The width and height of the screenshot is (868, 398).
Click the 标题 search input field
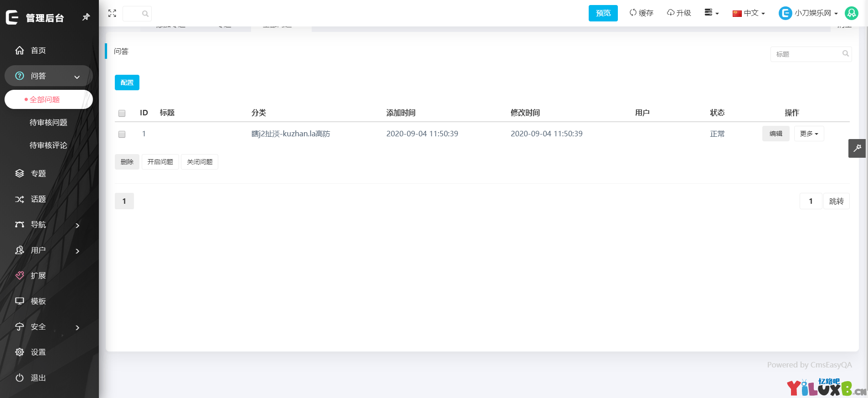tap(806, 54)
